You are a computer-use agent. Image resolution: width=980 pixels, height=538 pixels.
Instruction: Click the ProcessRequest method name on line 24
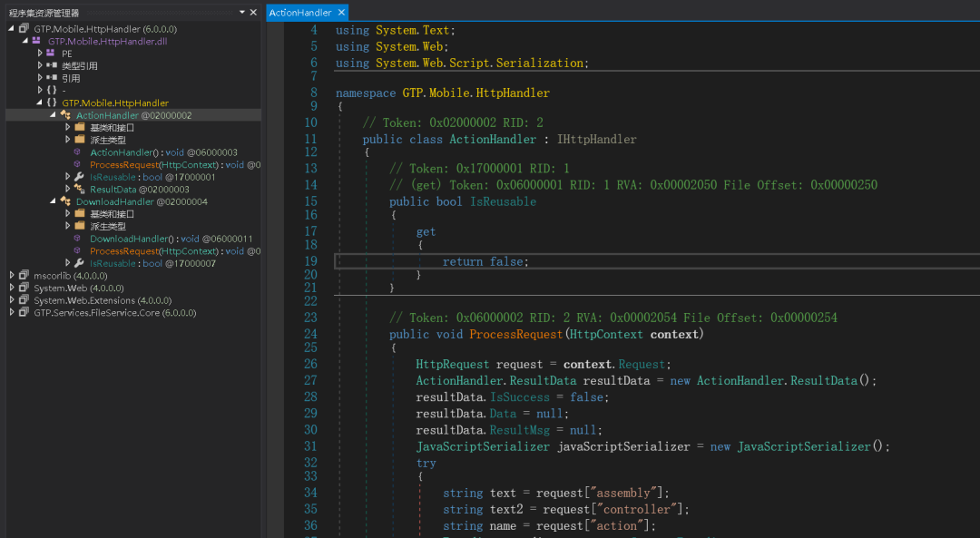[x=515, y=334]
